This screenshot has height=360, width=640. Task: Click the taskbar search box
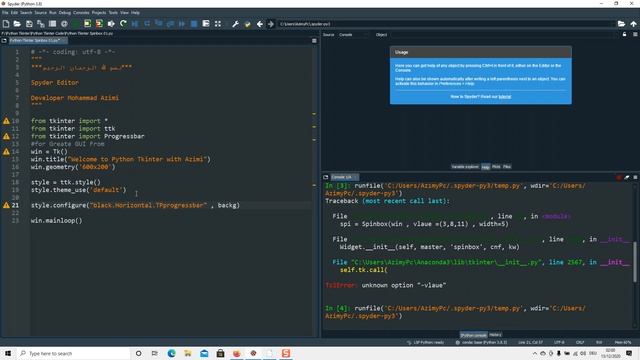73,353
